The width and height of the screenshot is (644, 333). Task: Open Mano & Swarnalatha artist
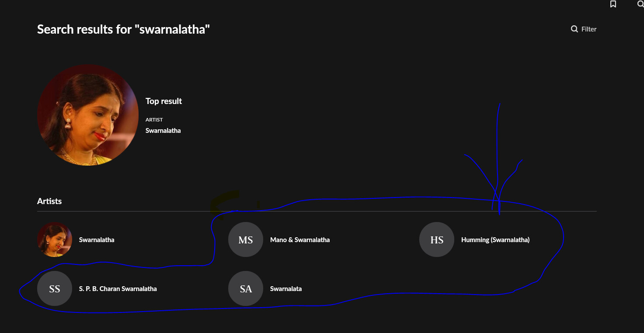[300, 240]
